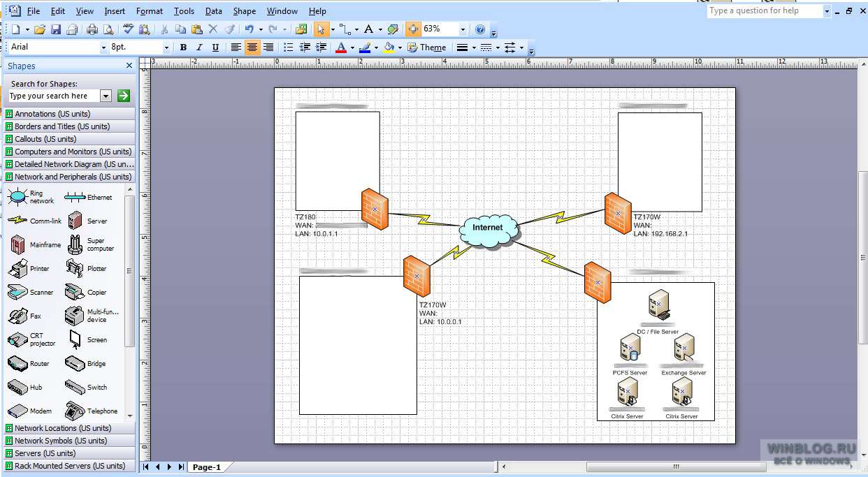Toggle Underline formatting

coord(215,47)
